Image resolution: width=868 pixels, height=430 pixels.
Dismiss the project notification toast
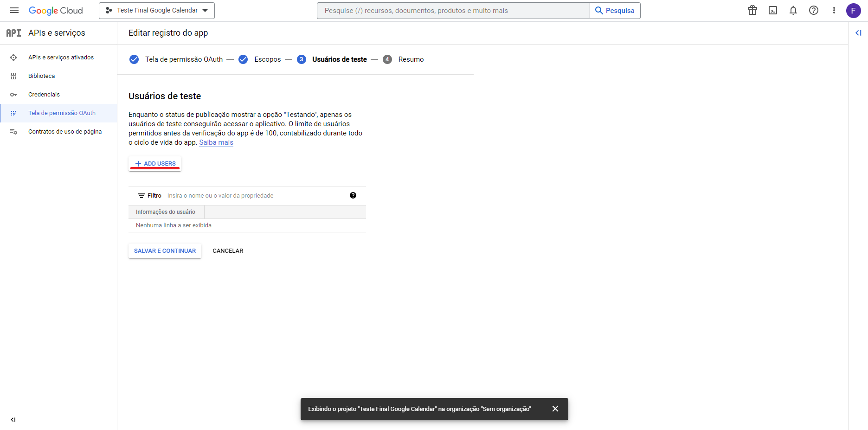pos(555,409)
